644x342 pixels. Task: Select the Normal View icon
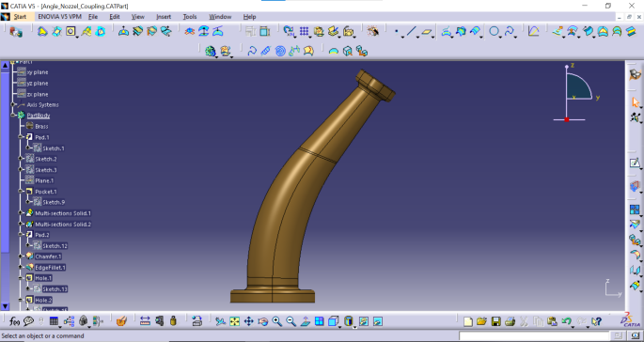click(306, 321)
